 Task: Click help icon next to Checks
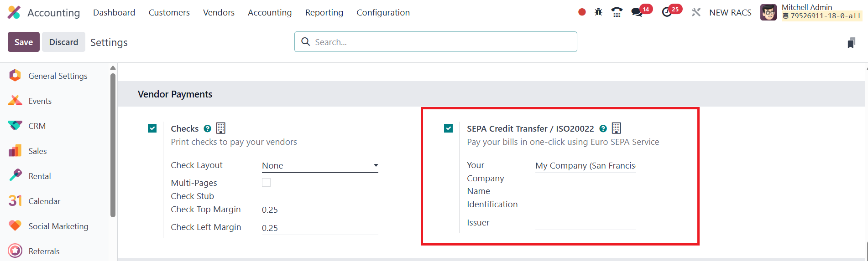(207, 129)
